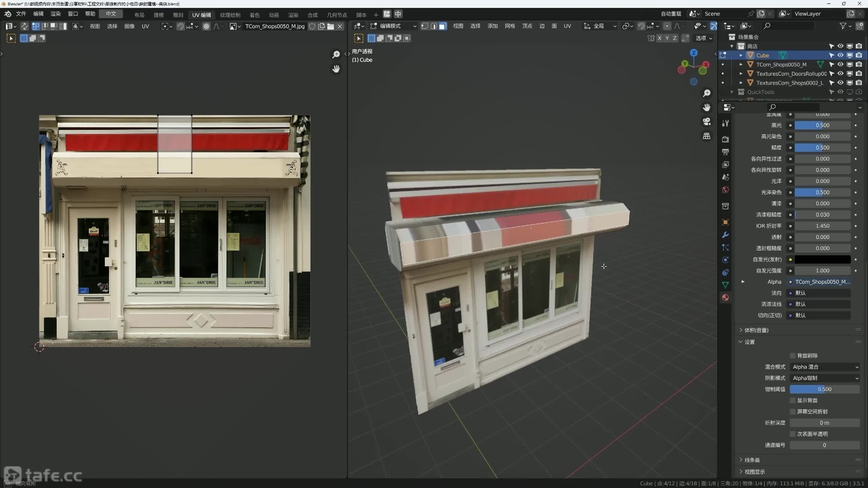The image size is (868, 488).
Task: Open 全局 transform orientation dropdown
Action: pos(600,26)
